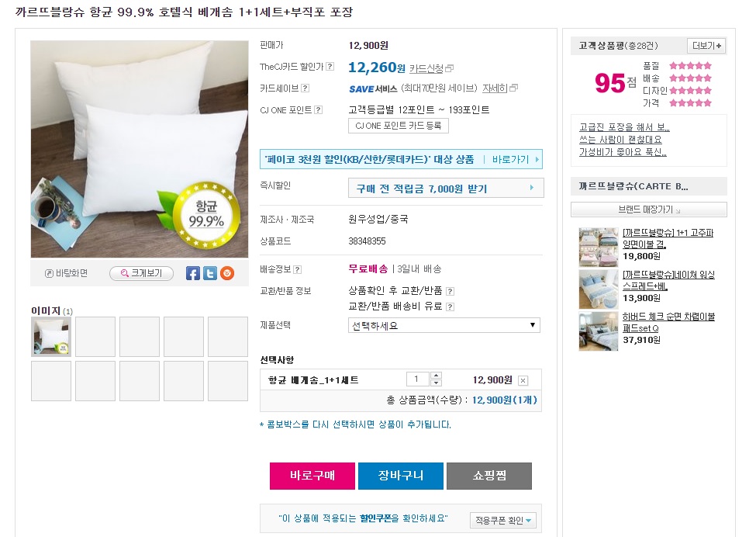Click the 바로구매 buy now button
This screenshot has height=537, width=756.
point(312,476)
